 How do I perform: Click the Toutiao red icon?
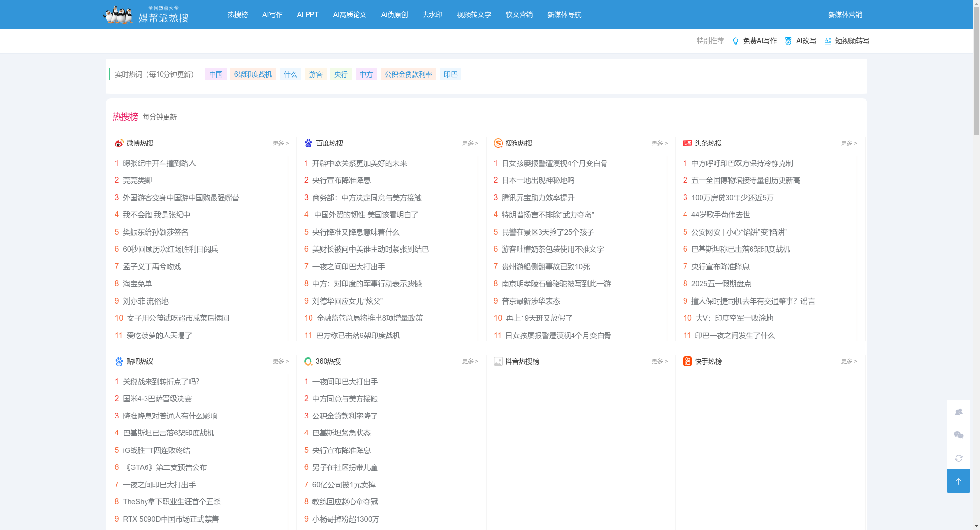click(687, 143)
